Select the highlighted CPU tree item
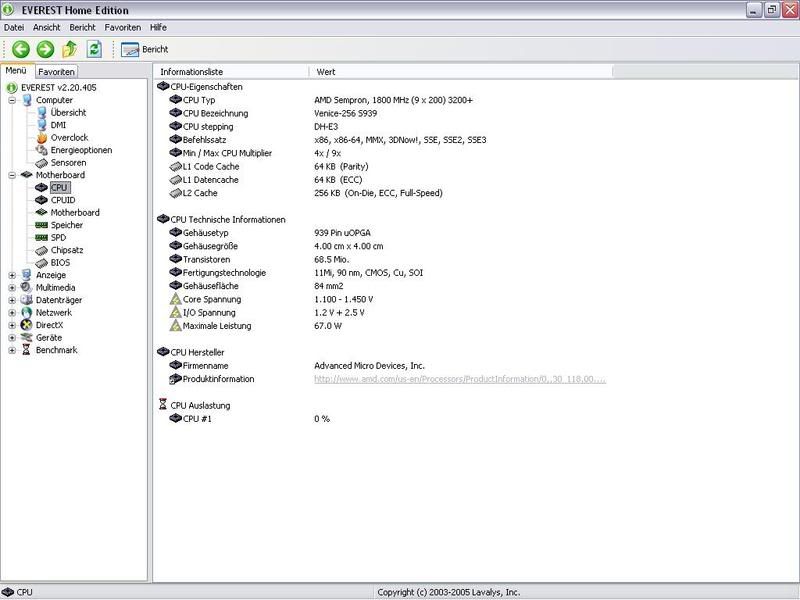This screenshot has height=600, width=800. coord(59,188)
